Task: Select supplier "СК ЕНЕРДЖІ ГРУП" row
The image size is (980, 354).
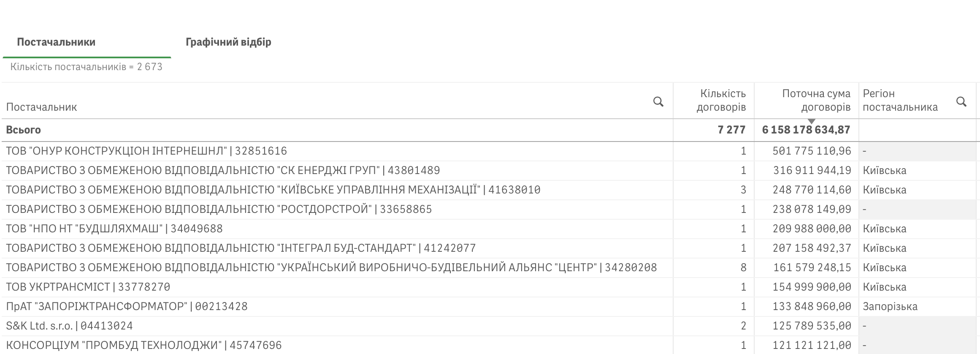Action: tap(223, 170)
